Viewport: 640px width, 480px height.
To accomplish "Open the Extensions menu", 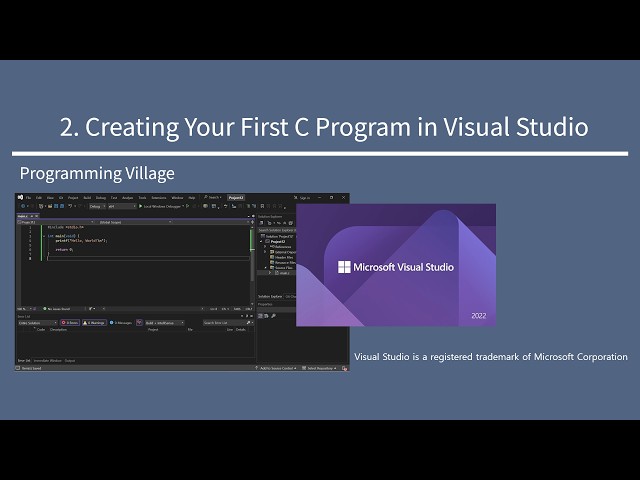I will (x=159, y=198).
